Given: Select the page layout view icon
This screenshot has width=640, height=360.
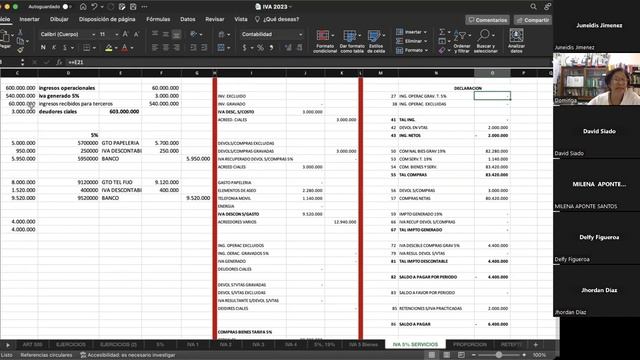Looking at the screenshot, I should 447,355.
